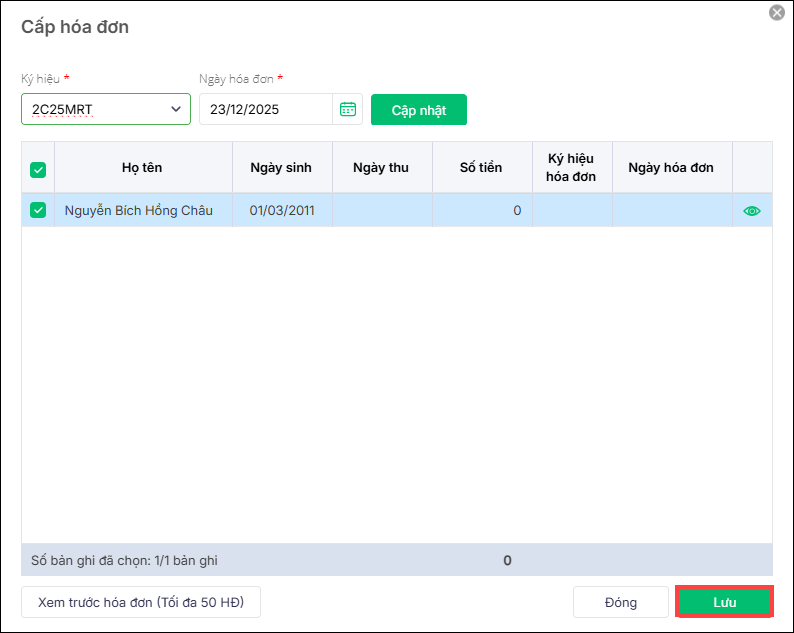Image resolution: width=794 pixels, height=633 pixels.
Task: Click the Số tiền cell showing 0
Action: [x=481, y=211]
